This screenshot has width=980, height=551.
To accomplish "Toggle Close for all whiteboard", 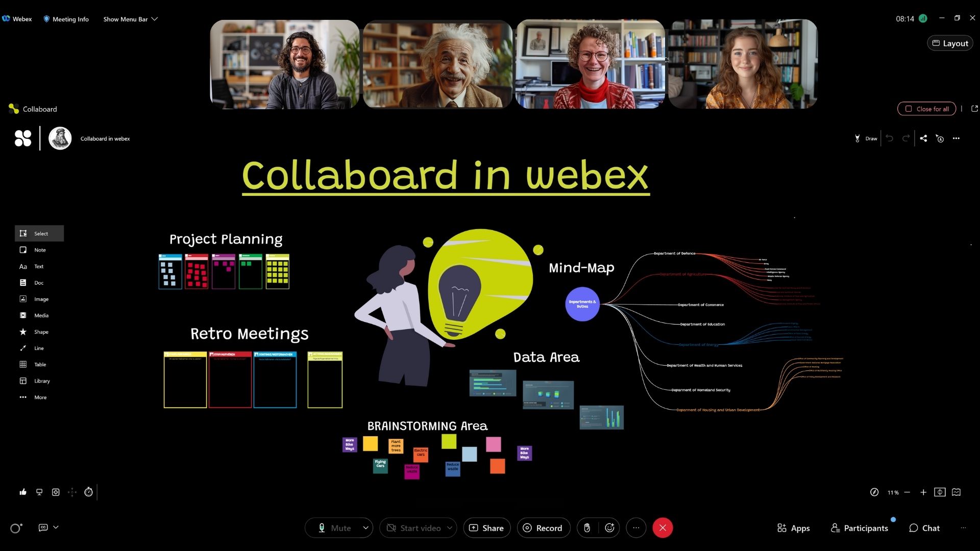I will click(x=927, y=108).
